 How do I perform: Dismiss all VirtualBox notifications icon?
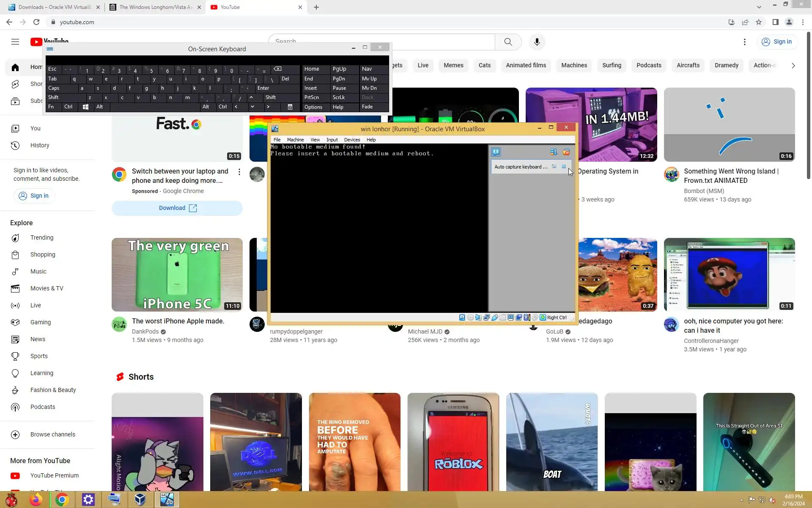point(566,152)
